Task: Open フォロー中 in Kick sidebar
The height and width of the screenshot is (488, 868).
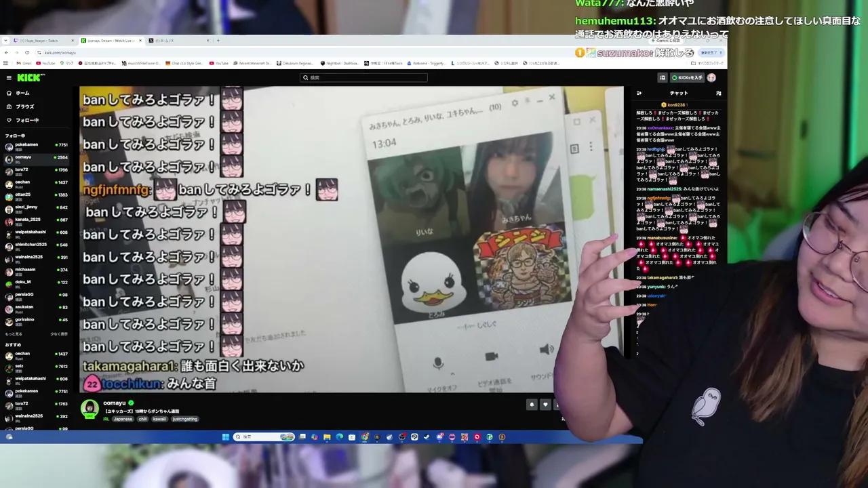Action: 35,120
